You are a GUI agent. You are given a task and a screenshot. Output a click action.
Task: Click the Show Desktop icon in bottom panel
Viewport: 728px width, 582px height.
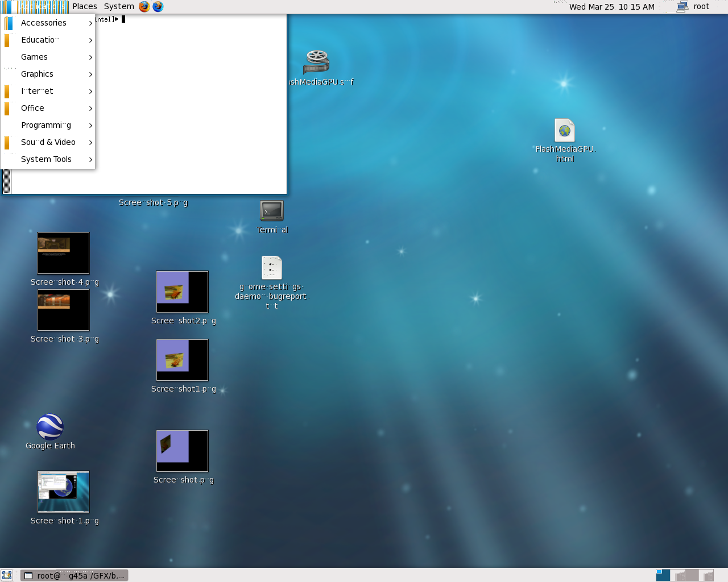coord(7,575)
